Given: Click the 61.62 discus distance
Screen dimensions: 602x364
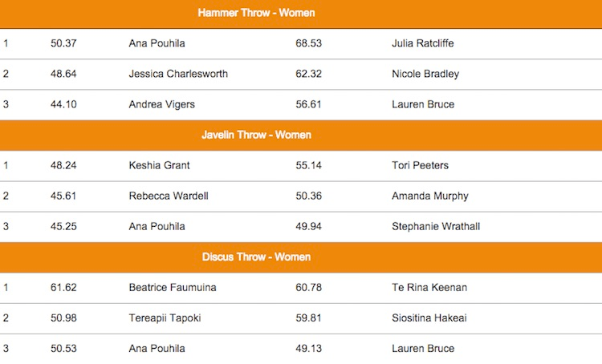Looking at the screenshot, I should coord(63,287).
